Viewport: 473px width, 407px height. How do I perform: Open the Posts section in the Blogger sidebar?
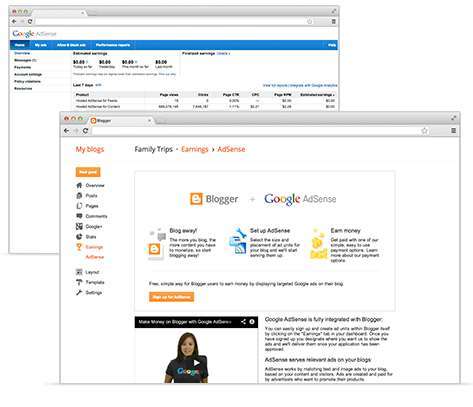tap(87, 196)
